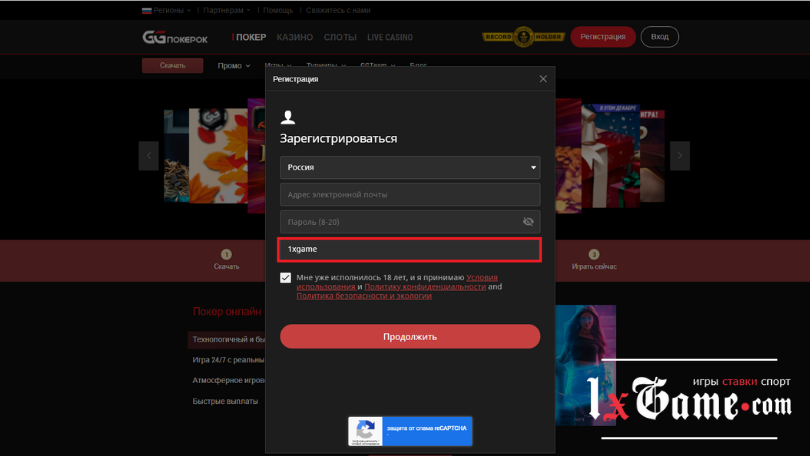Click the Помощь link

point(278,10)
